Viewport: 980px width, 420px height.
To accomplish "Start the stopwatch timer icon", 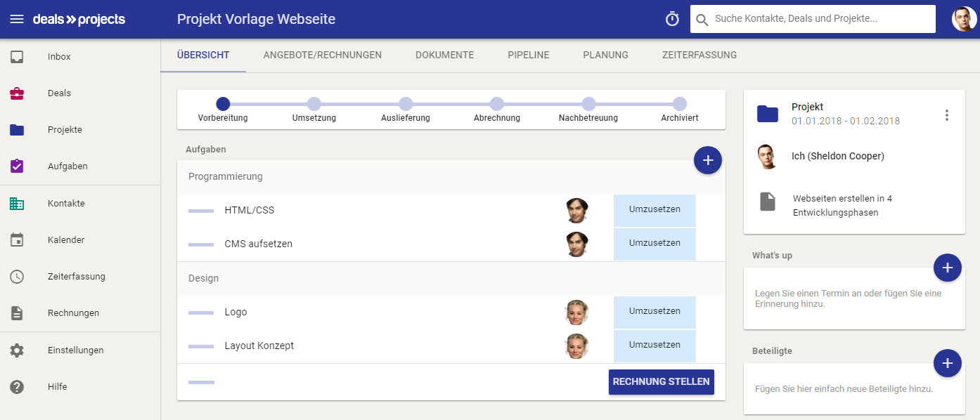I will tap(672, 19).
